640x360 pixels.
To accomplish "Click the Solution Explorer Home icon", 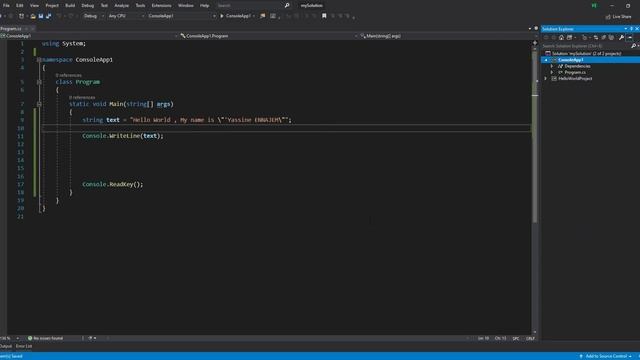I will pyautogui.click(x=561, y=38).
